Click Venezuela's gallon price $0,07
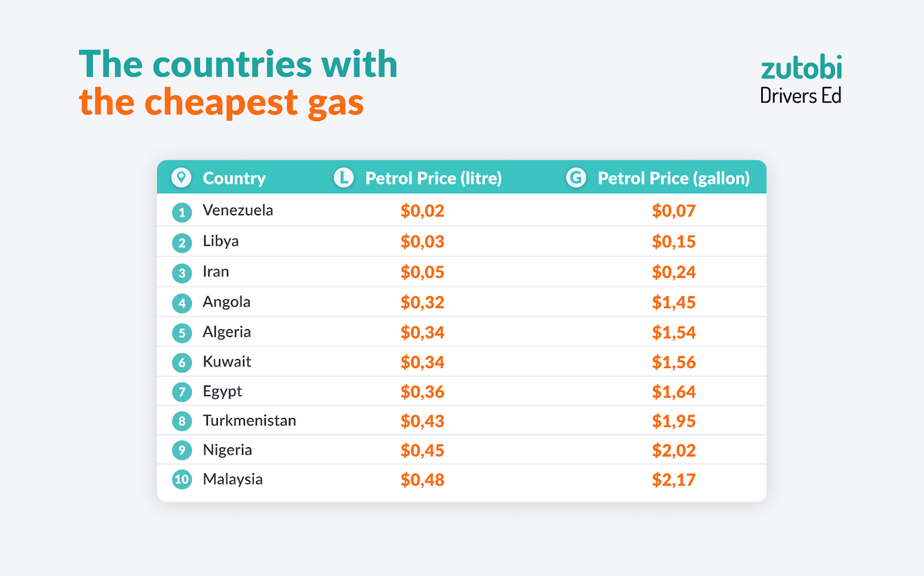The height and width of the screenshot is (576, 924). [x=673, y=211]
